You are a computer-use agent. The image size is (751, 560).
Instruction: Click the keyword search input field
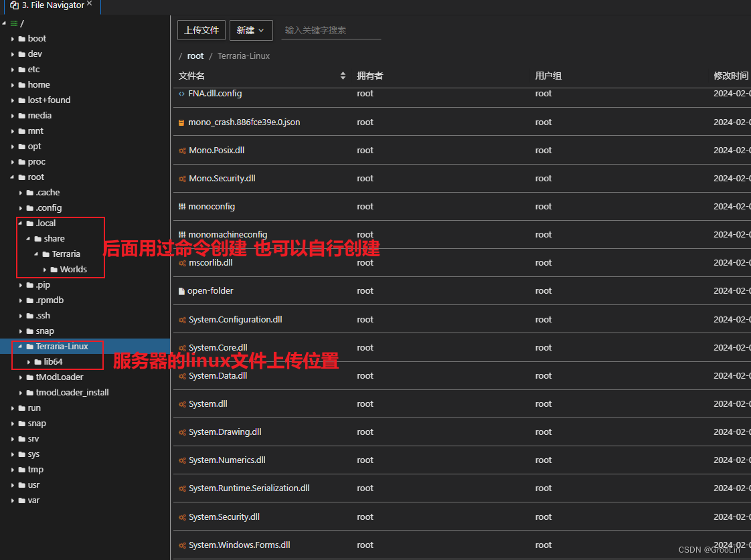[x=331, y=31]
